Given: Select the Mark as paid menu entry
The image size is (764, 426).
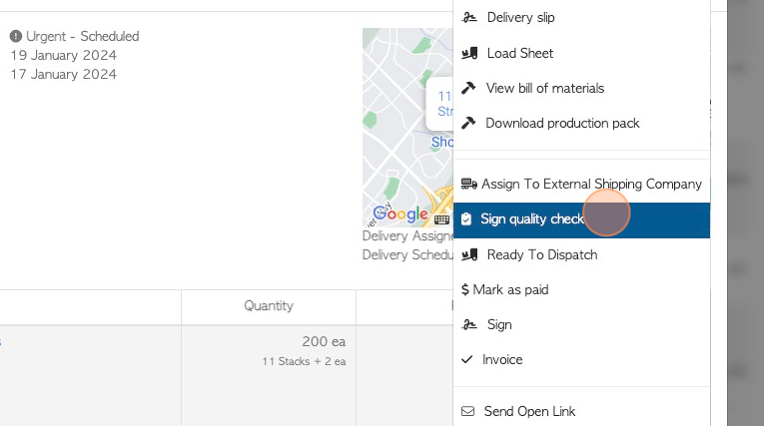Looking at the screenshot, I should tap(510, 290).
